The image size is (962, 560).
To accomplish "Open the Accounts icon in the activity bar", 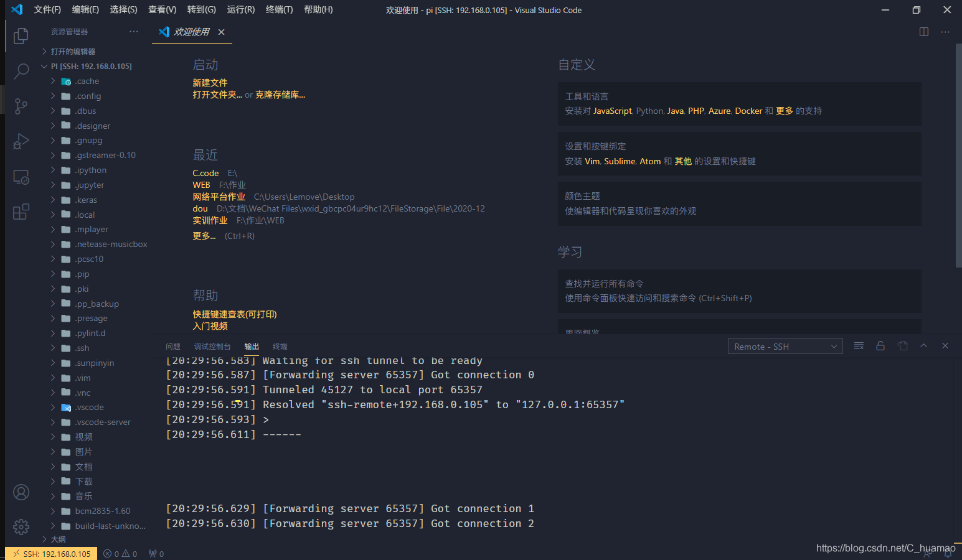I will click(x=21, y=493).
